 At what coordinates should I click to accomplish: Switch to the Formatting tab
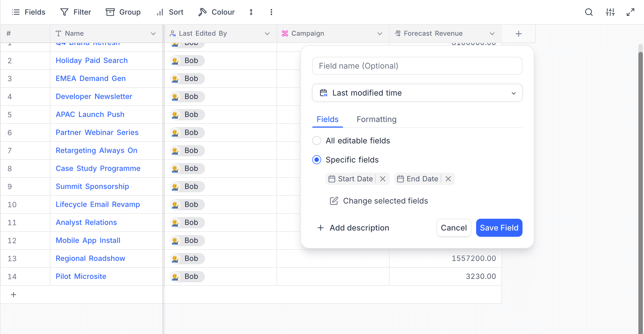coord(377,119)
